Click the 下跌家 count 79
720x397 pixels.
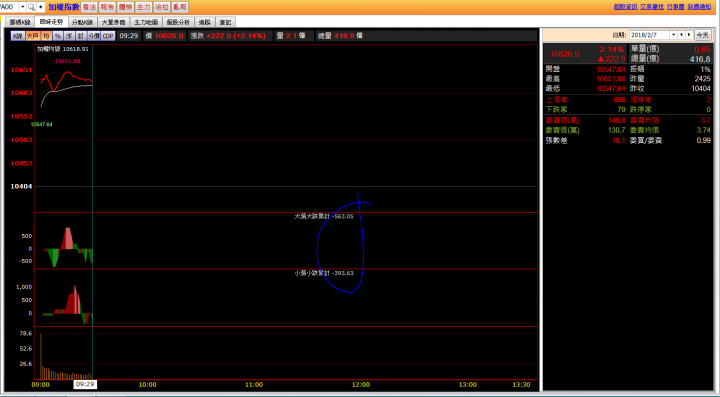tap(622, 110)
